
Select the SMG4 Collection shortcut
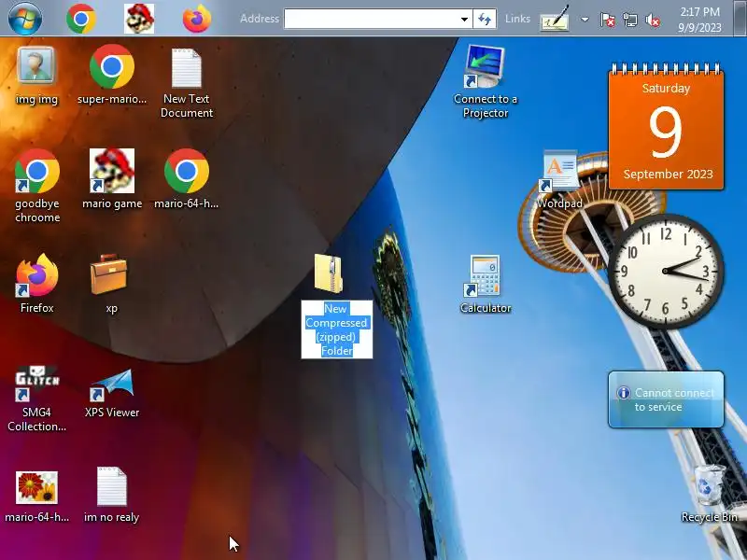tap(37, 399)
